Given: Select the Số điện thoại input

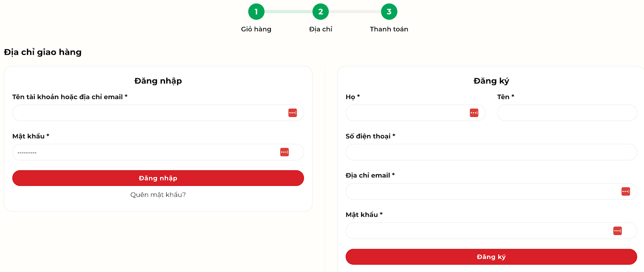Looking at the screenshot, I should (491, 152).
